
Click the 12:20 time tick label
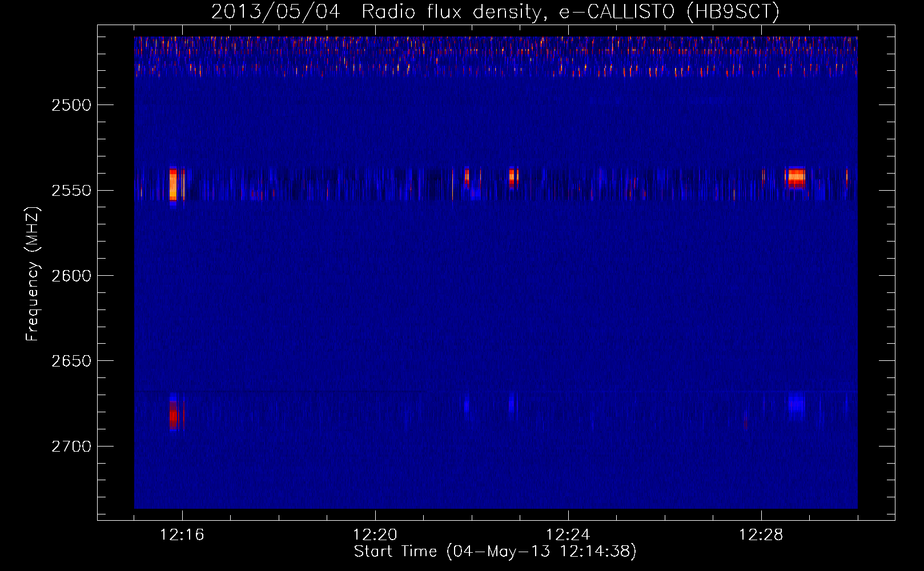click(375, 534)
